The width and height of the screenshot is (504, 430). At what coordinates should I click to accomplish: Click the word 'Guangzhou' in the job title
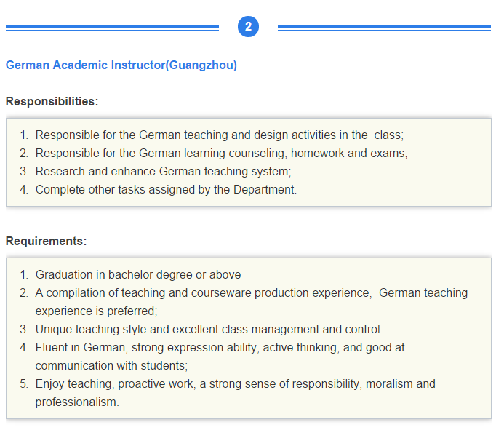point(201,65)
